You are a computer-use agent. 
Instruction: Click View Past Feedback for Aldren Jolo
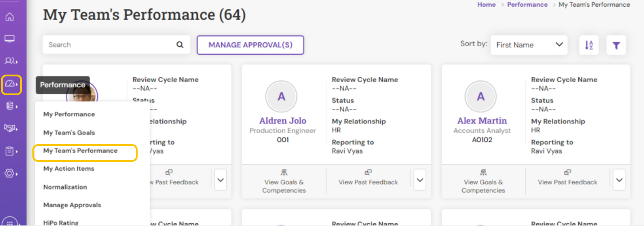pyautogui.click(x=368, y=178)
